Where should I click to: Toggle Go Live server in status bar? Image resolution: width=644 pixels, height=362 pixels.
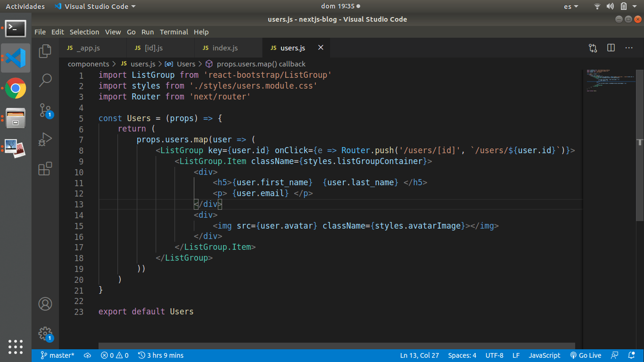tap(586, 355)
